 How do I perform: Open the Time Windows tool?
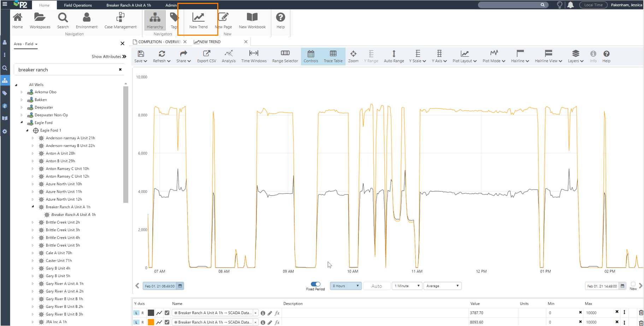254,56
